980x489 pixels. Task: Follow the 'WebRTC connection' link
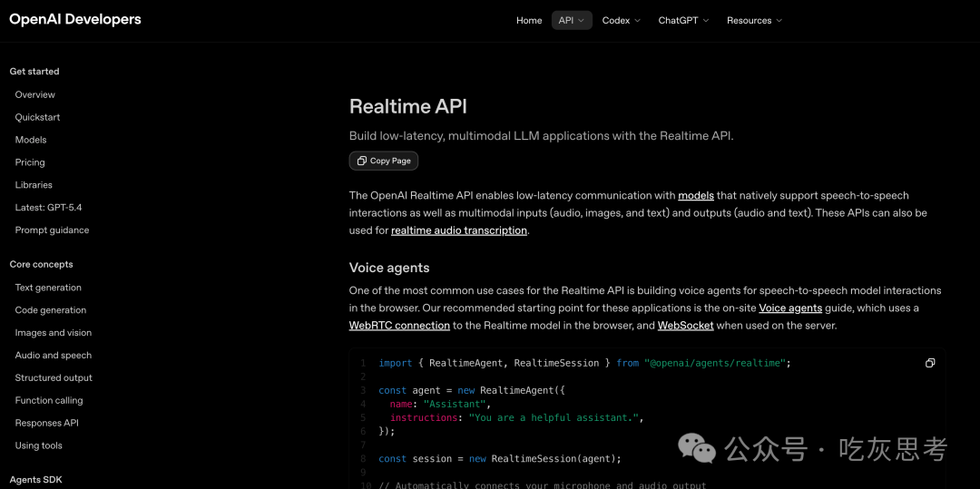[x=399, y=326]
